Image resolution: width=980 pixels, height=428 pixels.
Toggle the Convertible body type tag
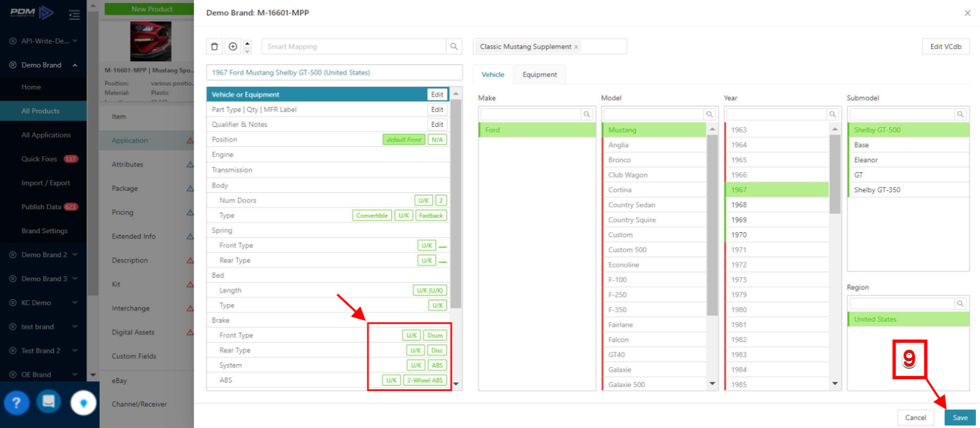tap(372, 216)
